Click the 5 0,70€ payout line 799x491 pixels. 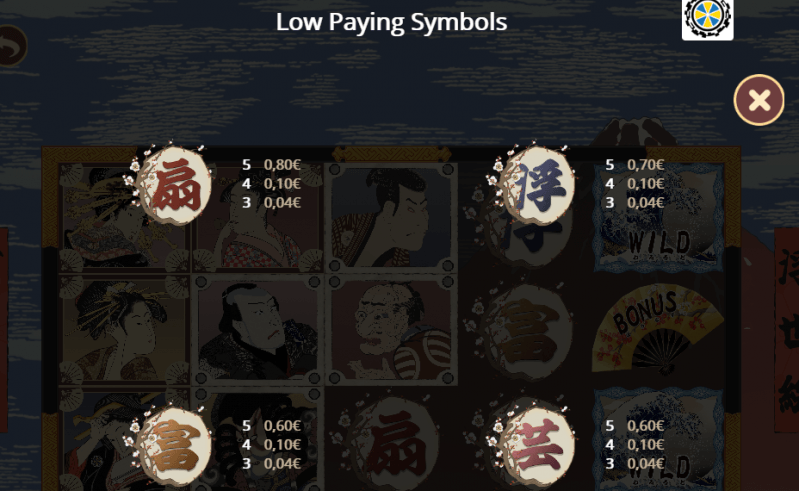[635, 165]
